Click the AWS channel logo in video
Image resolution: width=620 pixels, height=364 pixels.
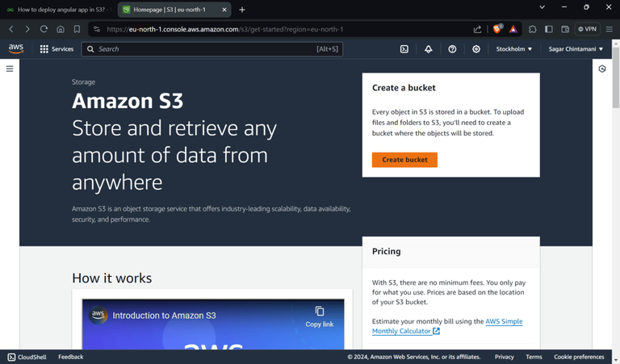pyautogui.click(x=98, y=315)
